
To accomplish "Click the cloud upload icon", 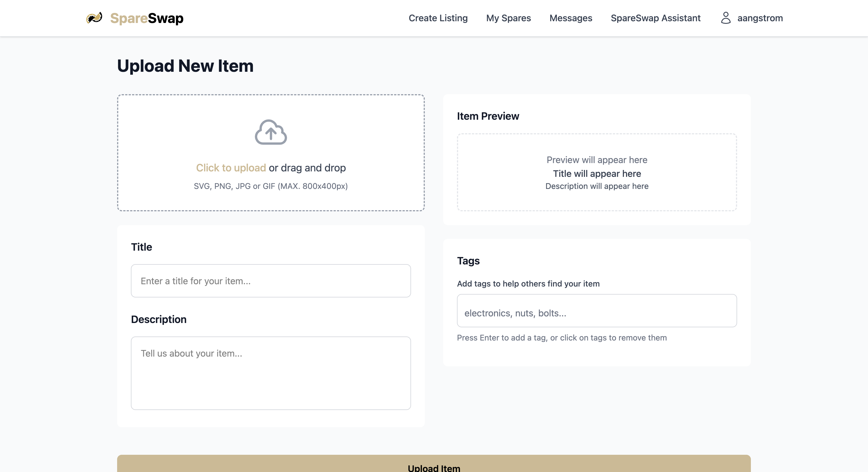I will pos(271,132).
